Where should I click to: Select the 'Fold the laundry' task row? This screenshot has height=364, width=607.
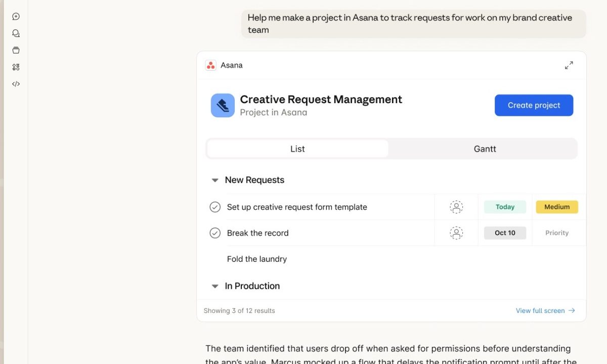pos(257,259)
